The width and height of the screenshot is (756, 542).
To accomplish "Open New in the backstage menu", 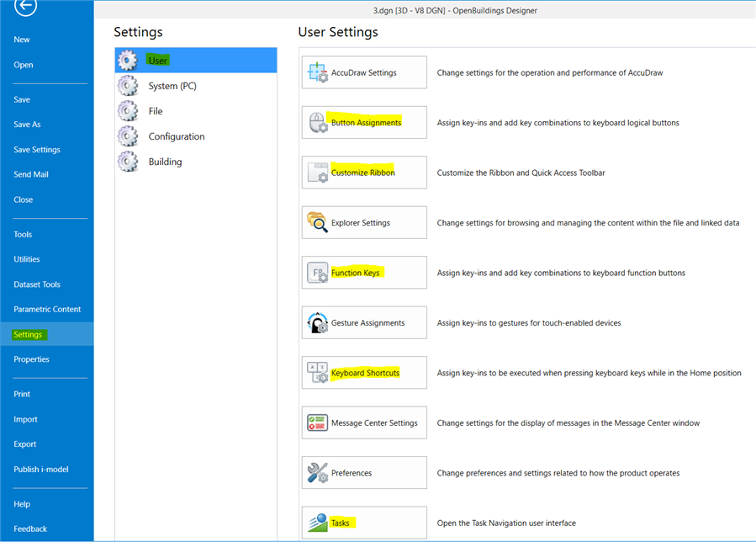I will (22, 40).
